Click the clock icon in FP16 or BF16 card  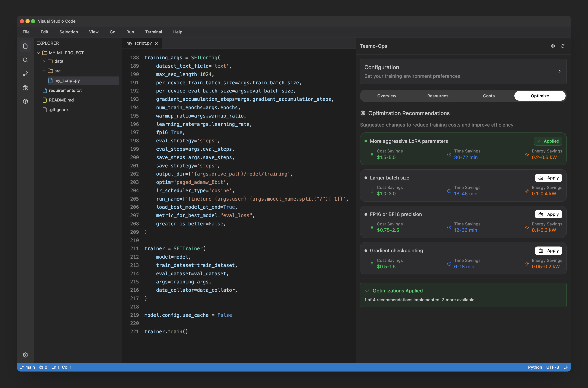pyautogui.click(x=449, y=227)
